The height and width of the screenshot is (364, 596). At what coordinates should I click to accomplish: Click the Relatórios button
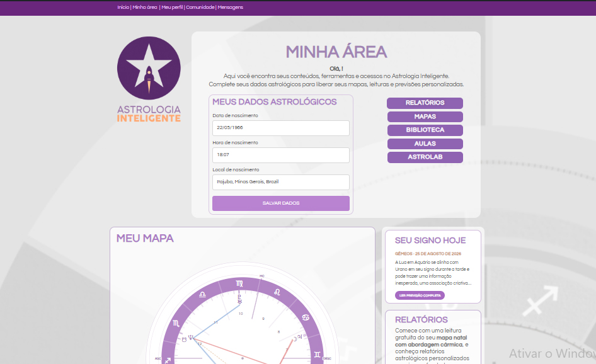425,103
